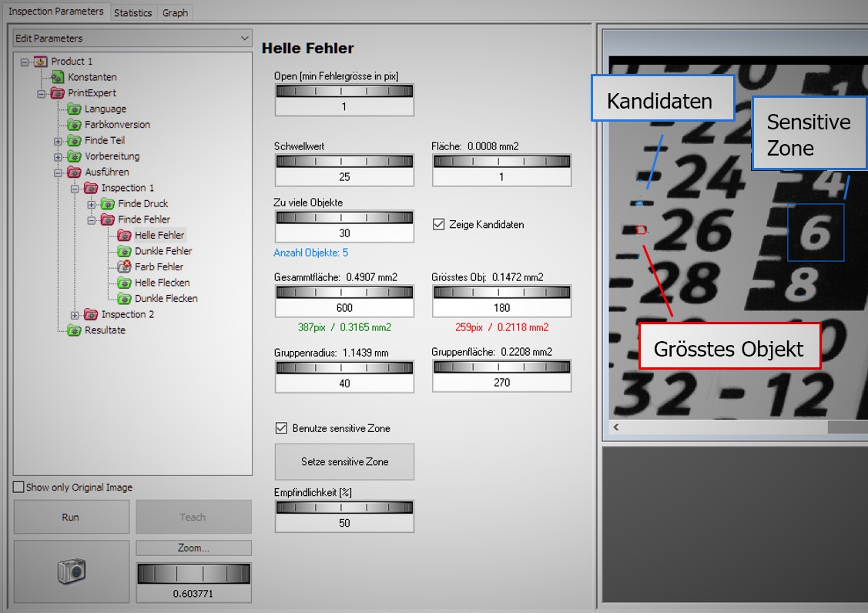The image size is (868, 613).
Task: Disable the Benutze sensitive Zone checkbox
Action: 282,428
